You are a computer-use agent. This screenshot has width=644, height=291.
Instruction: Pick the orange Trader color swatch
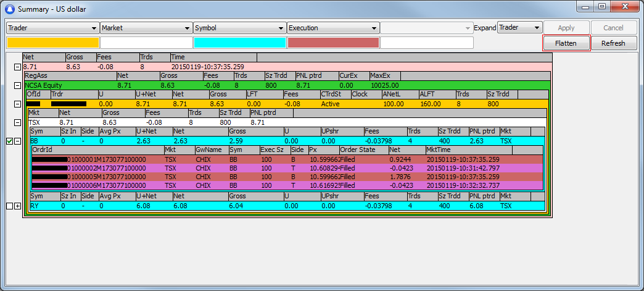point(52,43)
